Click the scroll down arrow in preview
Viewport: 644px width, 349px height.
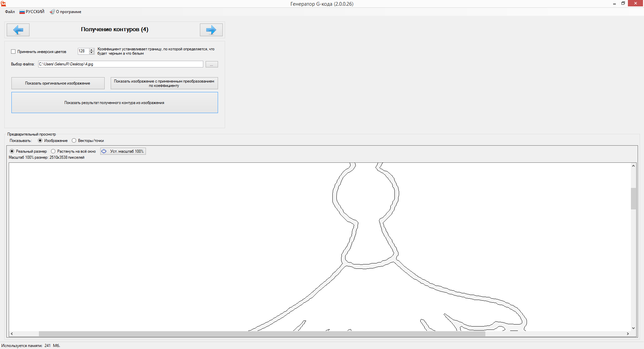[x=634, y=328]
